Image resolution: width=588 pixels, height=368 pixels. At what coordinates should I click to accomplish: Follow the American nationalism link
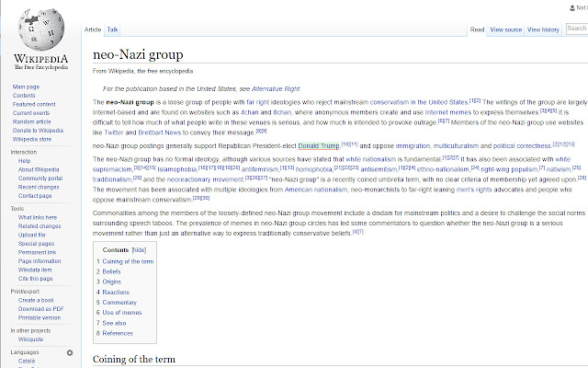point(316,190)
